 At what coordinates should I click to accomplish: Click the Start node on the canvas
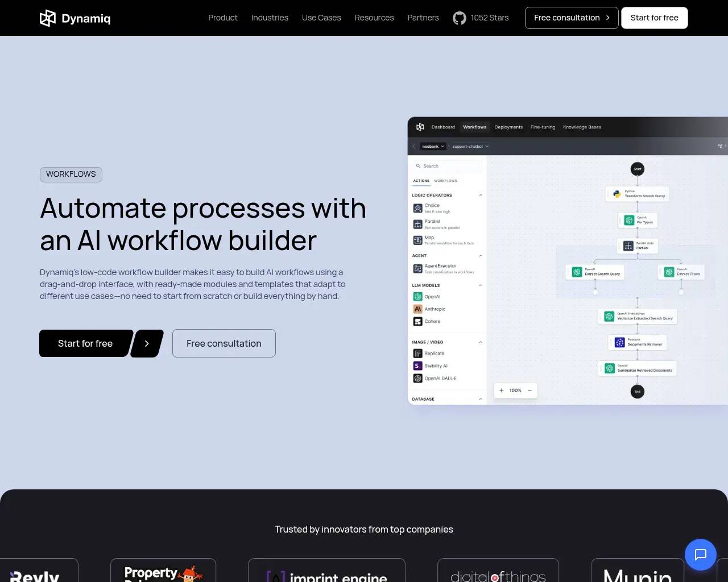pyautogui.click(x=638, y=169)
